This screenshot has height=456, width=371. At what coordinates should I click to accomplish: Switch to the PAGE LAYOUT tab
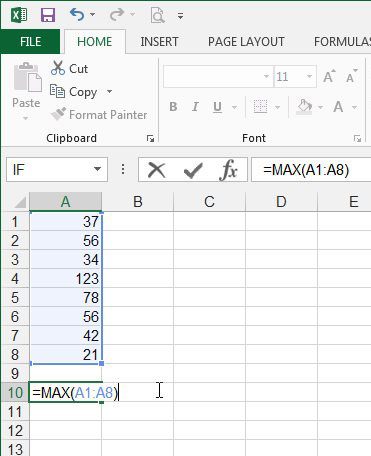(x=246, y=42)
